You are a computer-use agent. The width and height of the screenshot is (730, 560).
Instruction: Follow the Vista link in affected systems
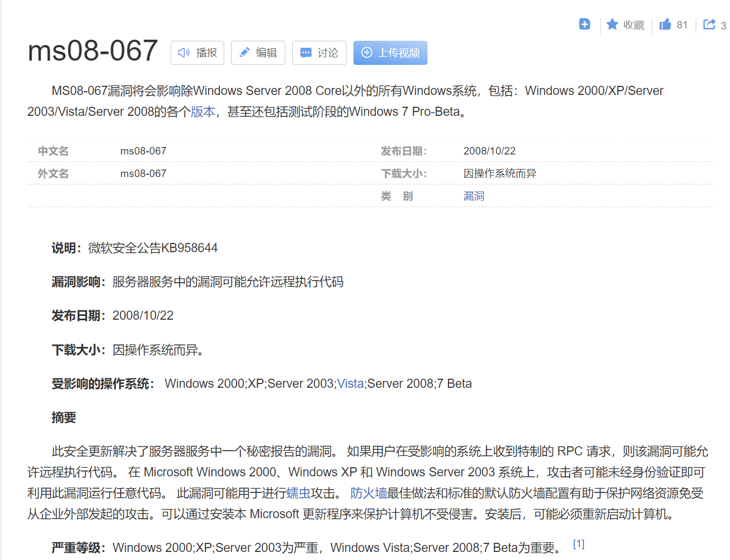pos(350,384)
